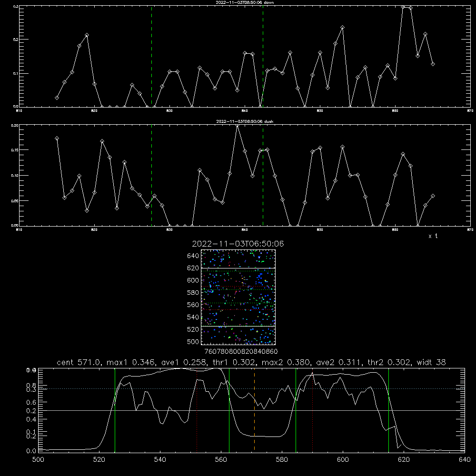
Task: Select the 'thr2 0.302' value
Action: (x=390, y=362)
